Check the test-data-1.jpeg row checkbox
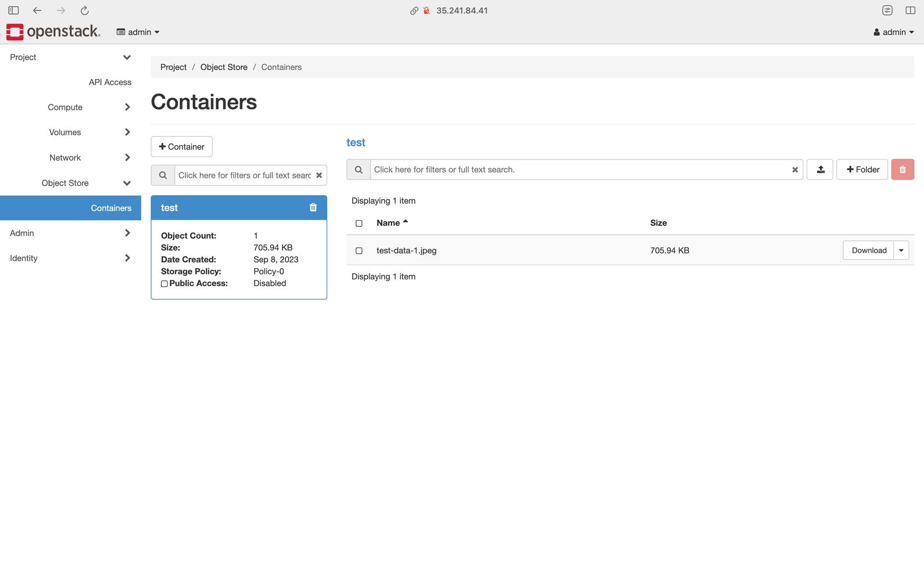Viewport: 924px width, 578px height. (359, 251)
